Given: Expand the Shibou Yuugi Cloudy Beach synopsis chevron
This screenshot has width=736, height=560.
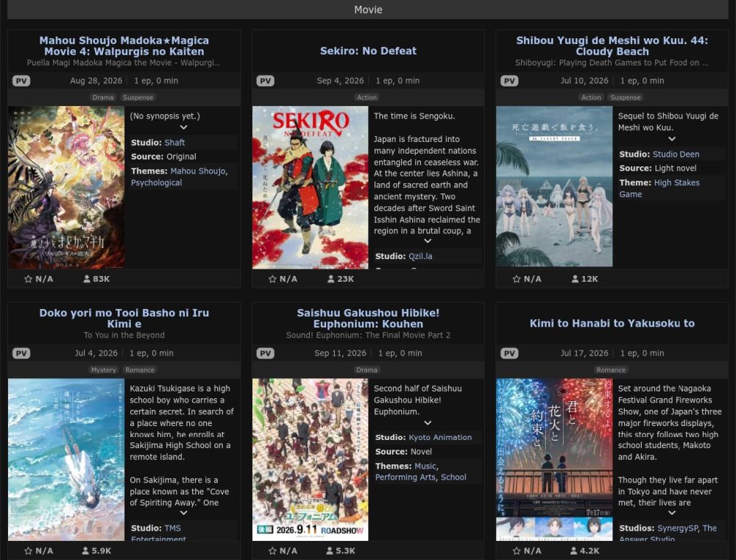Looking at the screenshot, I should pos(672,139).
